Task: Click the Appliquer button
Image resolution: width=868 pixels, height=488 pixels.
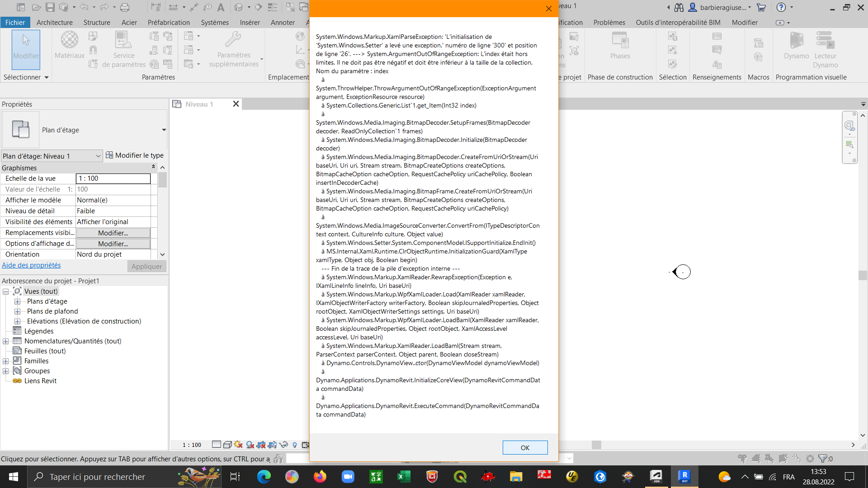Action: click(147, 267)
